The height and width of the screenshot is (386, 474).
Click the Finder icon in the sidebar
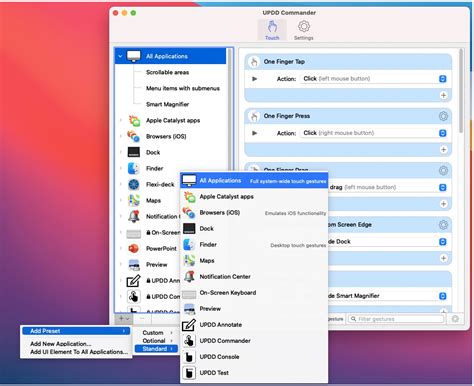point(134,168)
